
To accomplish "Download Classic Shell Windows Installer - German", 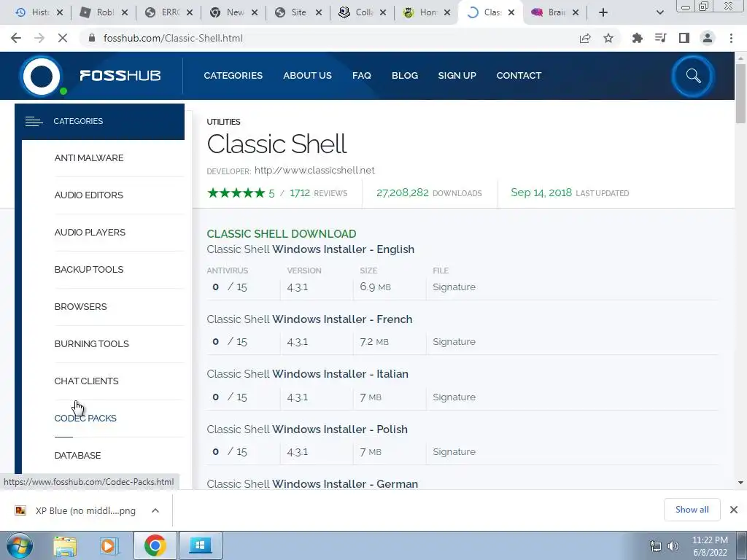I will 312,484.
